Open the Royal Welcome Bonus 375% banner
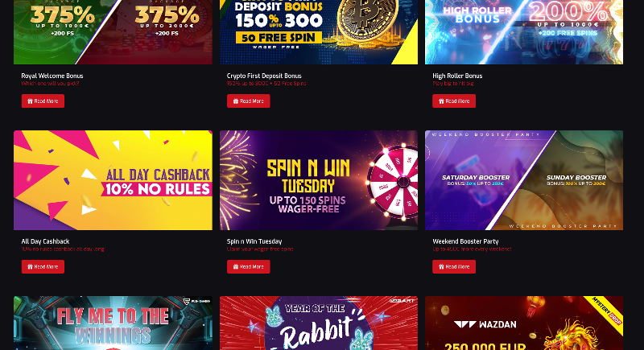 pyautogui.click(x=113, y=32)
